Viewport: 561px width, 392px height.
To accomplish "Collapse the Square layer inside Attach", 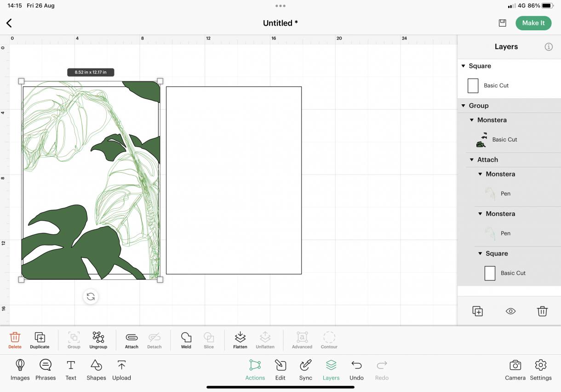I will (x=481, y=254).
